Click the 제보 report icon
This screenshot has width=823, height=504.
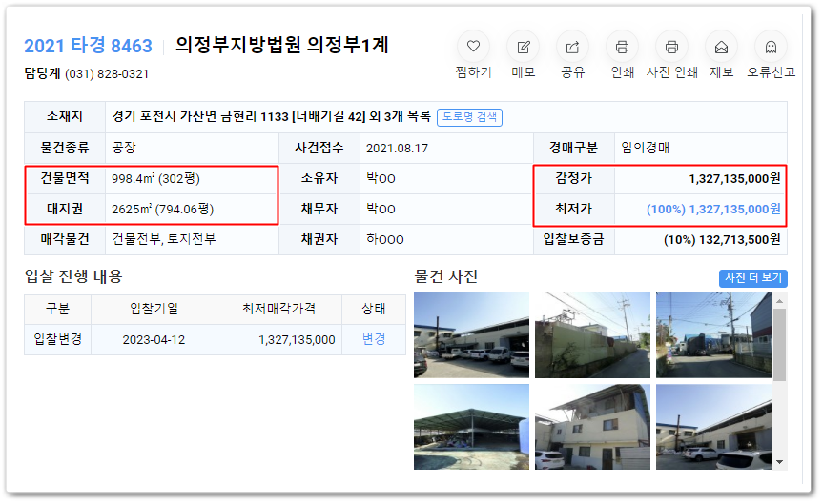tap(721, 47)
